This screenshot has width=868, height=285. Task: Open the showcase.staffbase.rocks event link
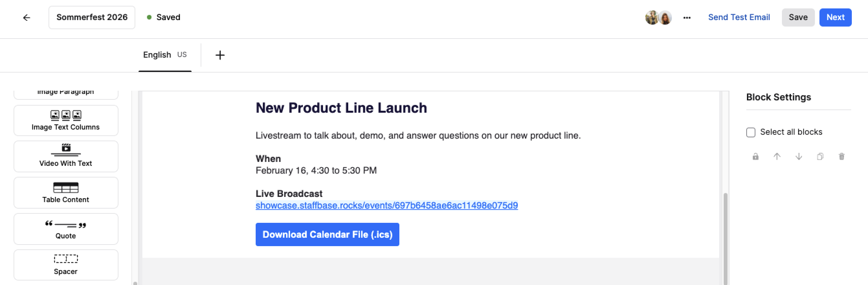386,205
